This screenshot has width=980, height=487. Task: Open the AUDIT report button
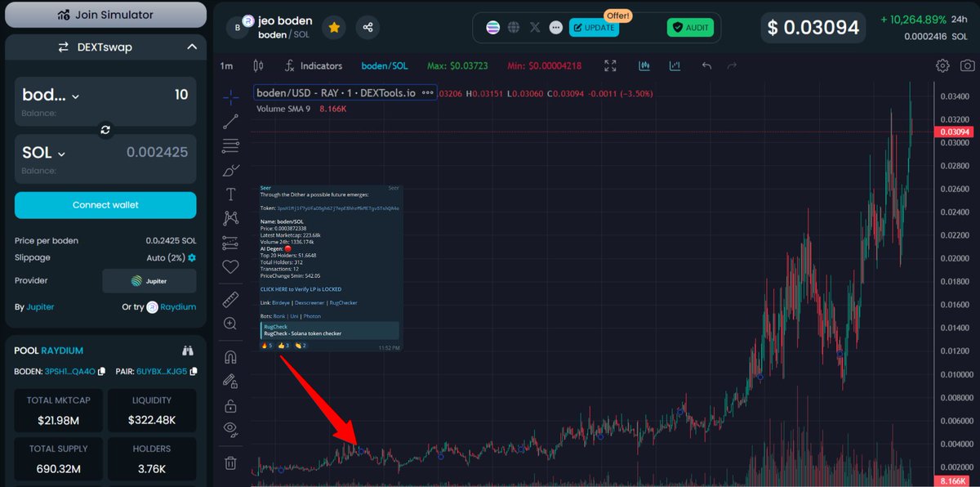click(690, 27)
